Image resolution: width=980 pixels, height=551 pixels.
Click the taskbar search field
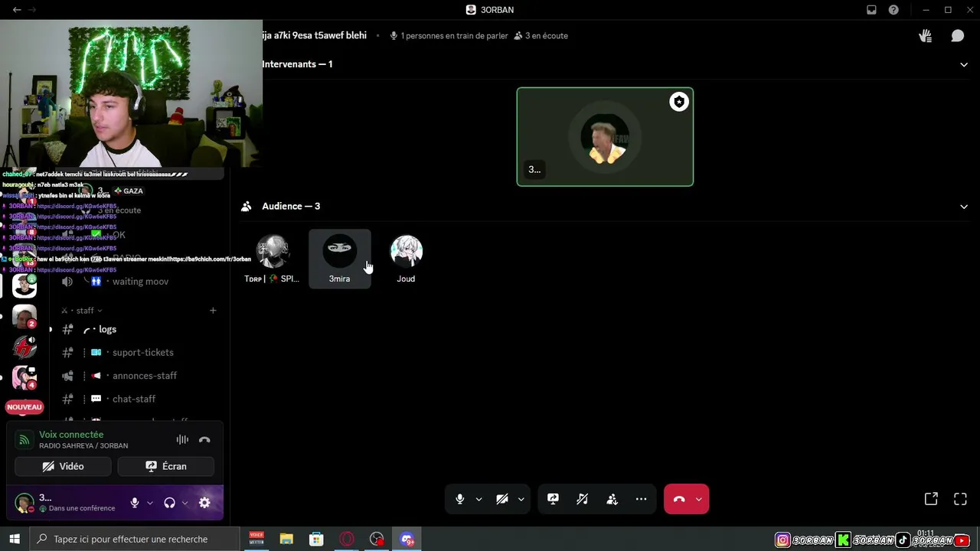pyautogui.click(x=134, y=540)
